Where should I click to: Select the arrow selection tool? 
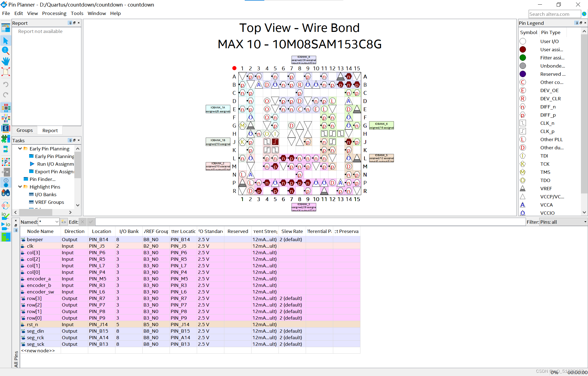6,41
